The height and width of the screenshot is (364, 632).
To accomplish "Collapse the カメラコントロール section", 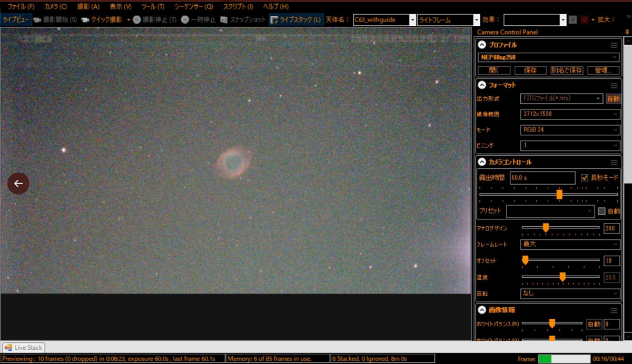I will [x=481, y=162].
